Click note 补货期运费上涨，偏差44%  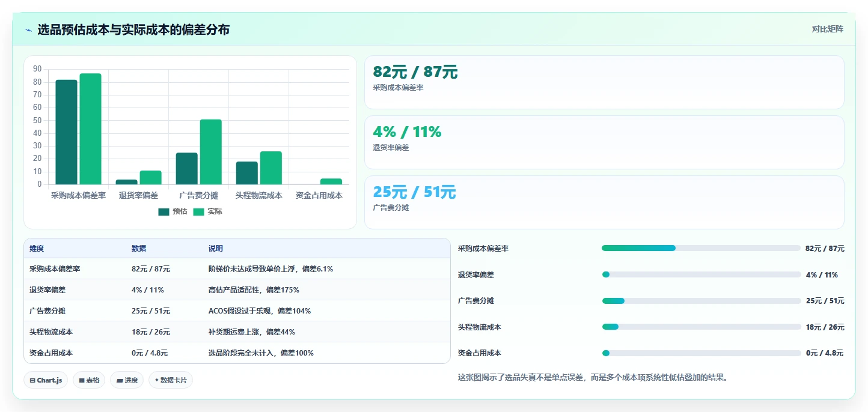pyautogui.click(x=252, y=332)
